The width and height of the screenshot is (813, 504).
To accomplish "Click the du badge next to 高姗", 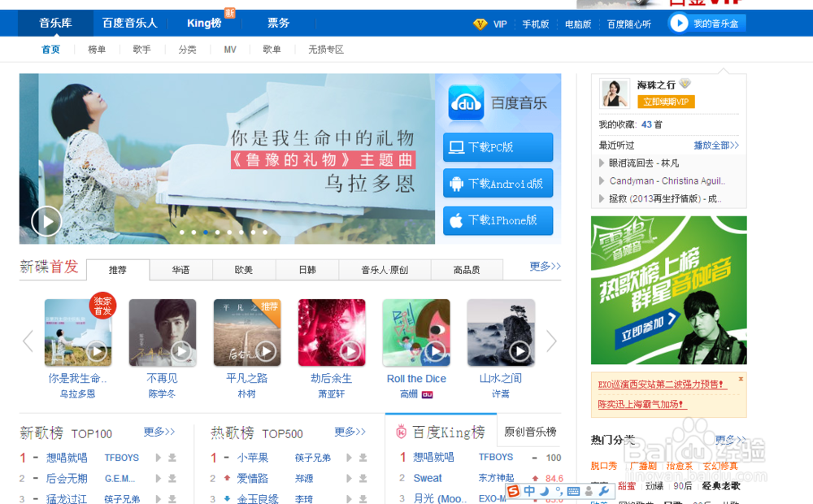I will [428, 394].
